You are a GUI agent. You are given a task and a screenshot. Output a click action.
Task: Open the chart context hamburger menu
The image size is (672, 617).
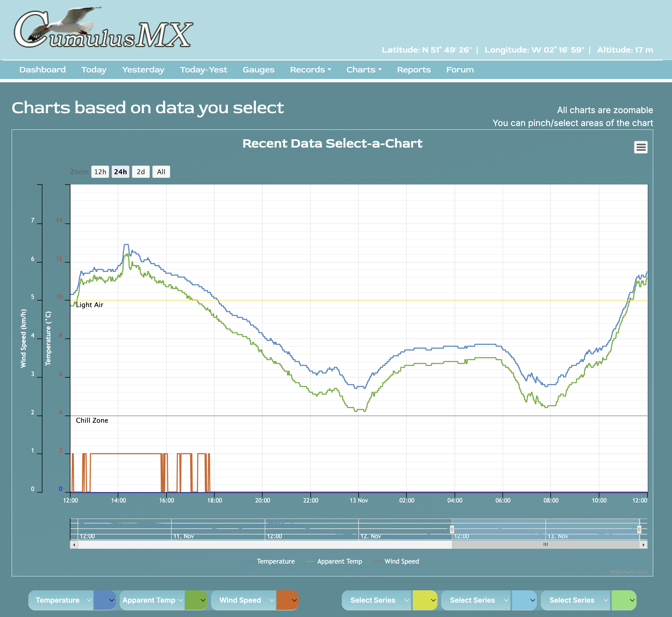(640, 147)
